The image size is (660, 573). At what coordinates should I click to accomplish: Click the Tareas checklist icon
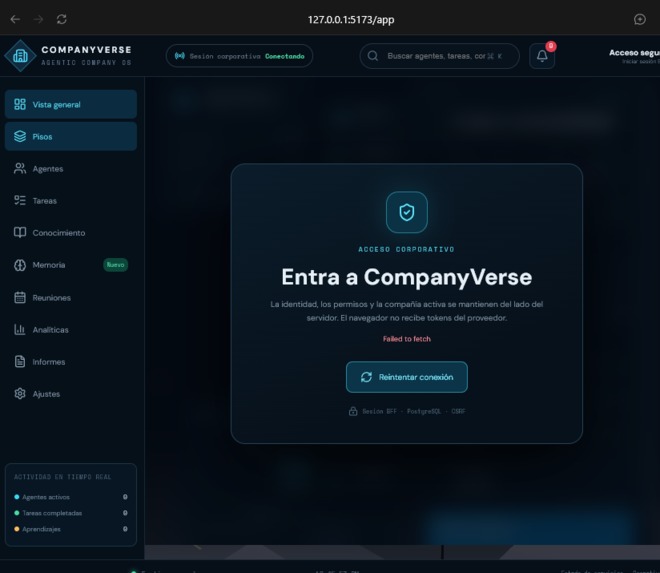pyautogui.click(x=20, y=200)
